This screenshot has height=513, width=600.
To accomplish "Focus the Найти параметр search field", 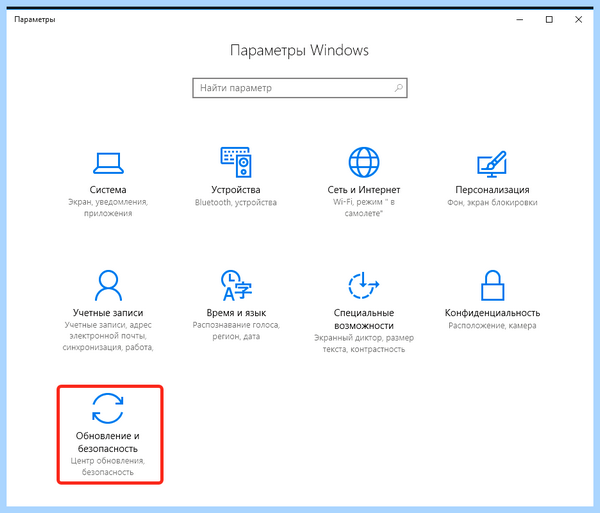I will pyautogui.click(x=300, y=88).
